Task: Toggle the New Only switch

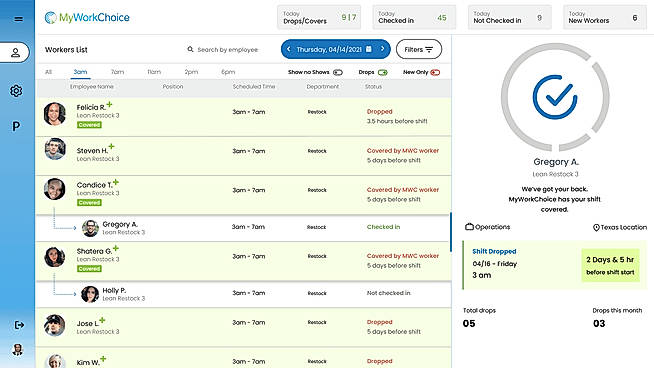Action: [435, 72]
